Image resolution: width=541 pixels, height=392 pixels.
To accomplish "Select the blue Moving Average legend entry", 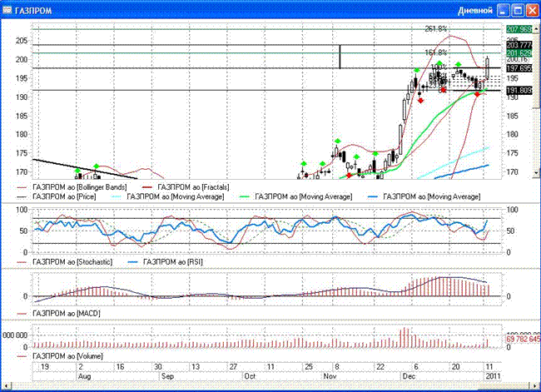I will coord(424,196).
